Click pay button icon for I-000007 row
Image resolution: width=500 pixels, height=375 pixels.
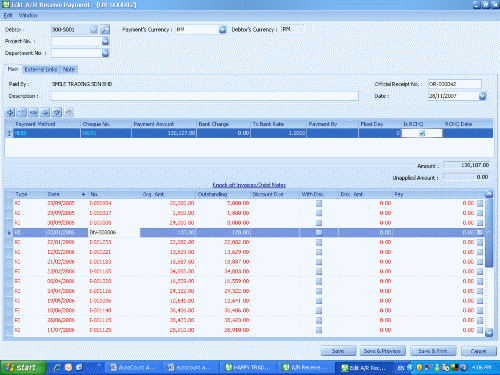pyautogui.click(x=480, y=213)
